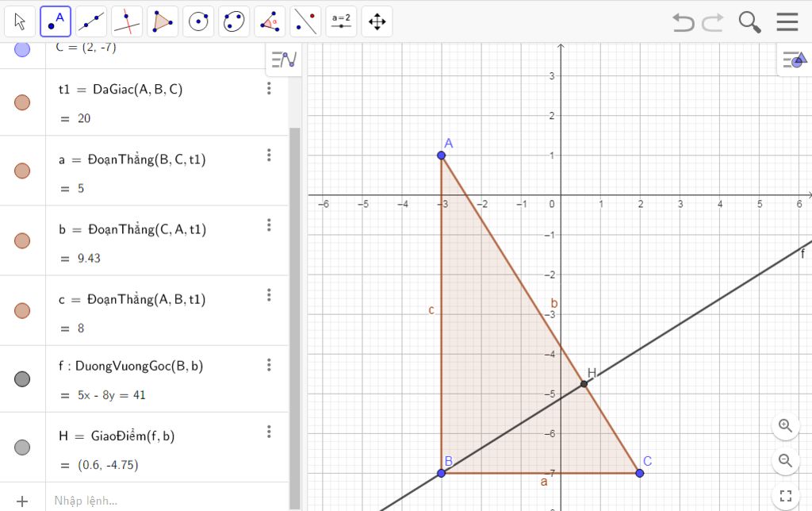The image size is (812, 511).
Task: Click the a = ĐoạnThẳng(B, C, t1) definition
Action: coord(132,159)
